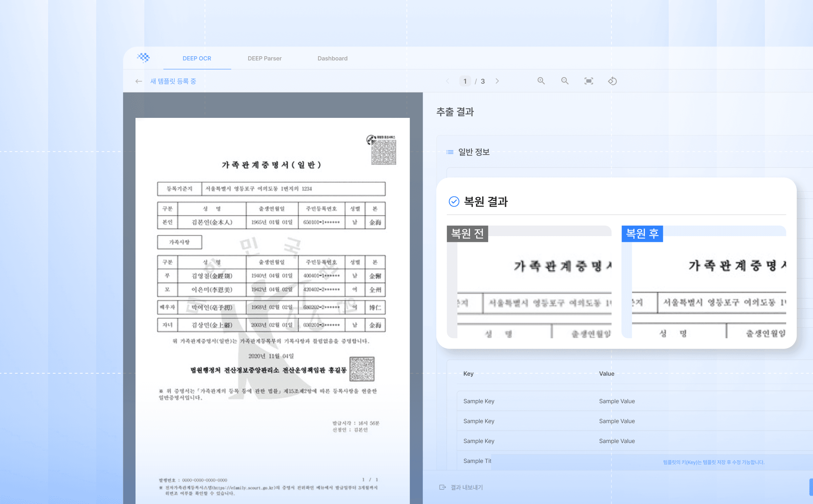Screen dimensions: 813x504
Task: Switch to the DEEP Parser tab
Action: pyautogui.click(x=265, y=58)
